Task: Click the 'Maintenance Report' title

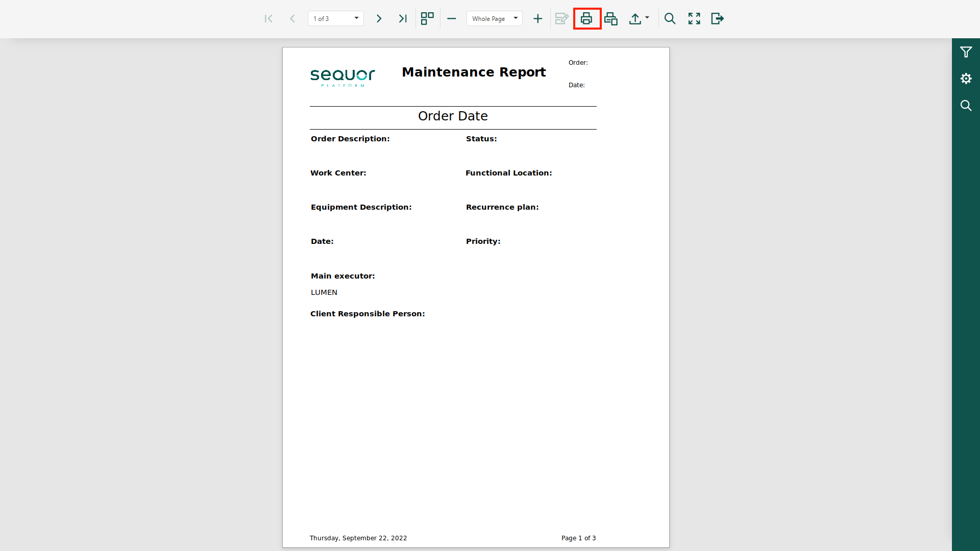Action: click(x=474, y=72)
